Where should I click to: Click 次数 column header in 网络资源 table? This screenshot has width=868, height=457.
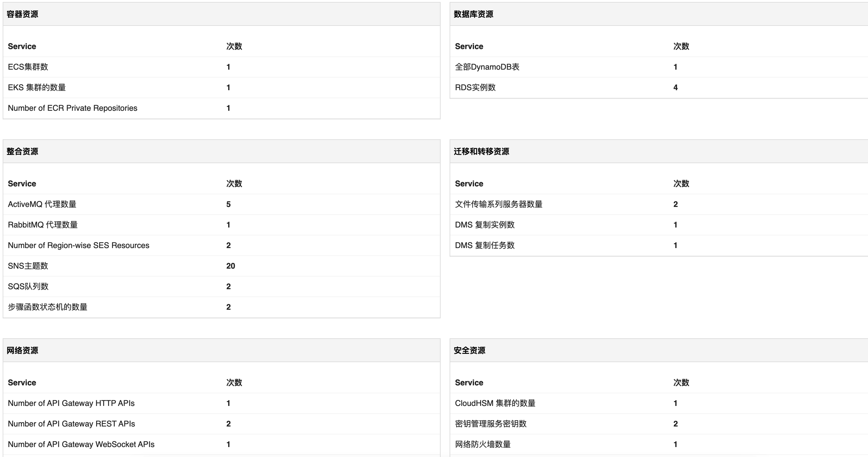click(x=234, y=382)
